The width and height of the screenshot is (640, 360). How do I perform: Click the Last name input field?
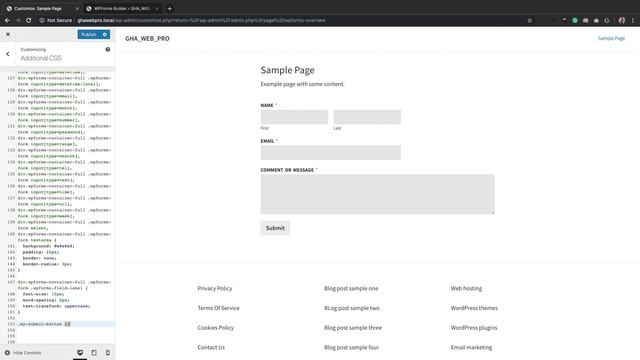pyautogui.click(x=367, y=117)
